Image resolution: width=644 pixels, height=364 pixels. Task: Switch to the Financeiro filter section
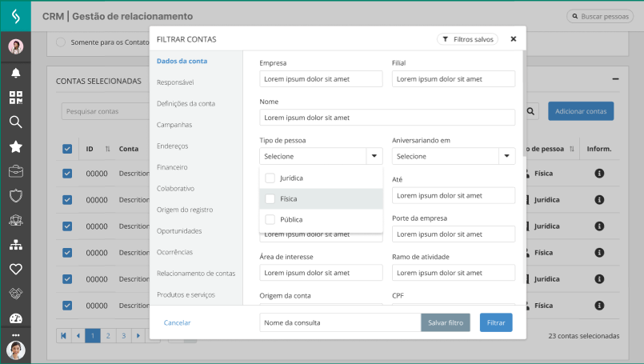coord(172,167)
